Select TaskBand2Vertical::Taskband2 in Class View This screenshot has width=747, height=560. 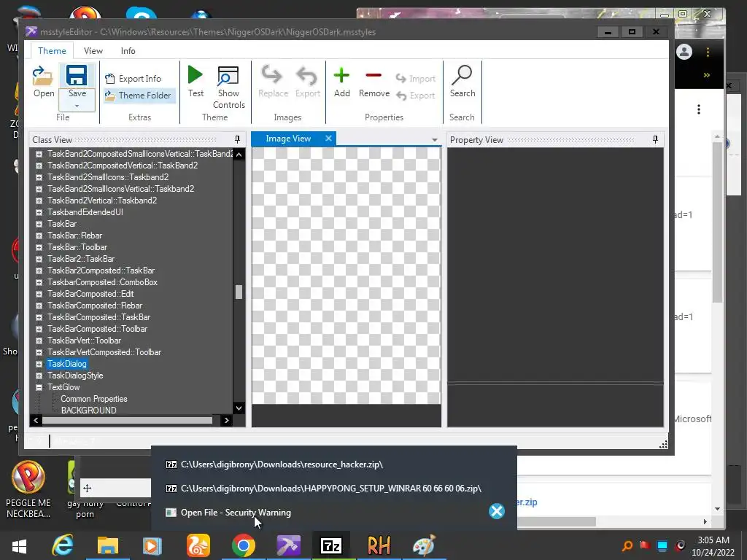[102, 201]
